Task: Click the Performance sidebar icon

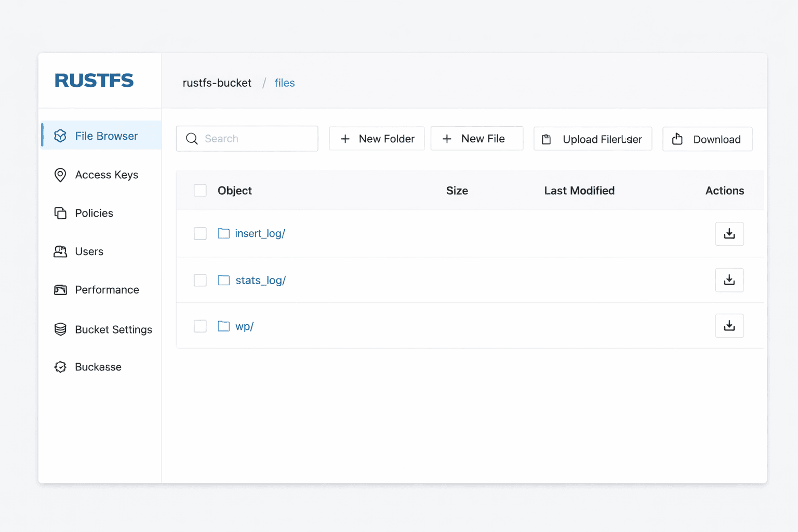Action: pos(60,290)
